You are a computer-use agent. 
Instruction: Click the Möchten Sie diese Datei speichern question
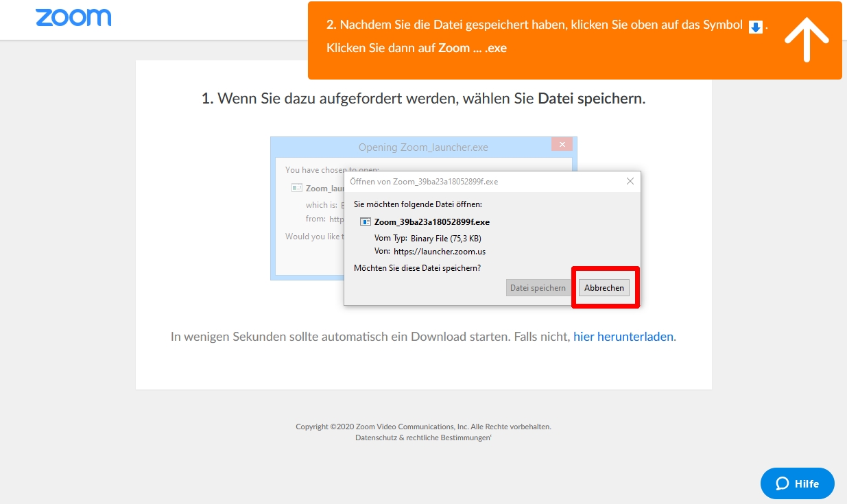point(417,268)
